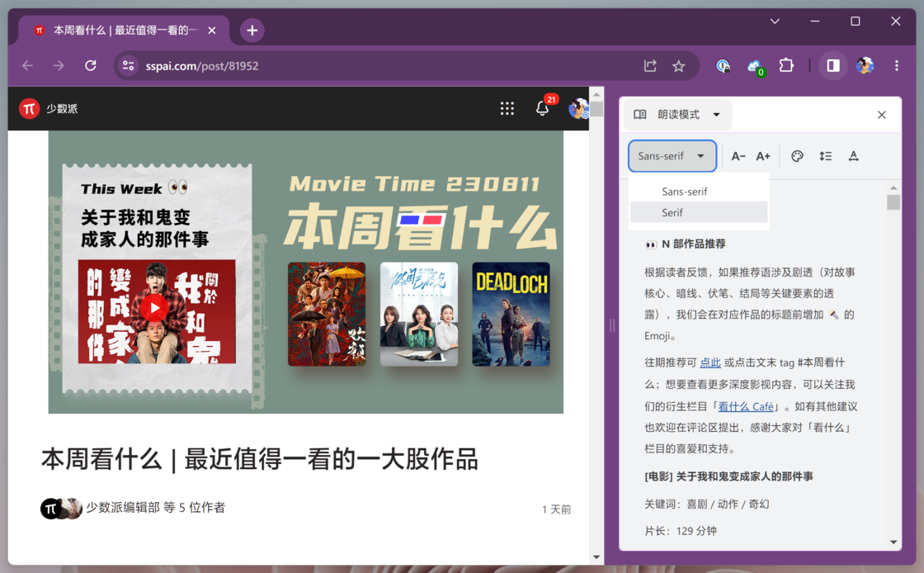Open the Sans-serif font dropdown

click(671, 156)
